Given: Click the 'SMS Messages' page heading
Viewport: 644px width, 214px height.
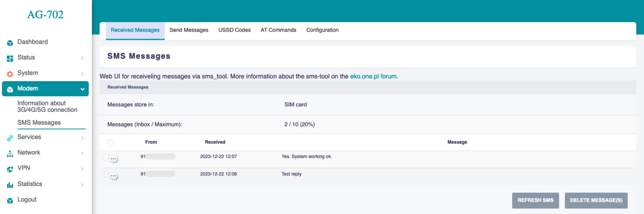Looking at the screenshot, I should pyautogui.click(x=139, y=56).
